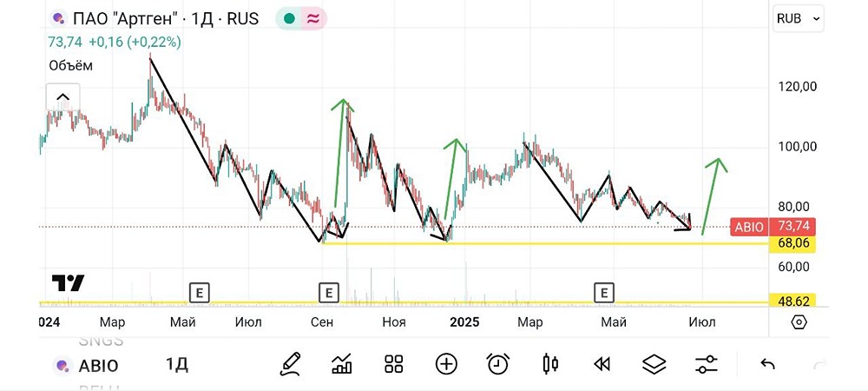Open the RUB currency dropdown
The height and width of the screenshot is (391, 868).
click(x=799, y=18)
